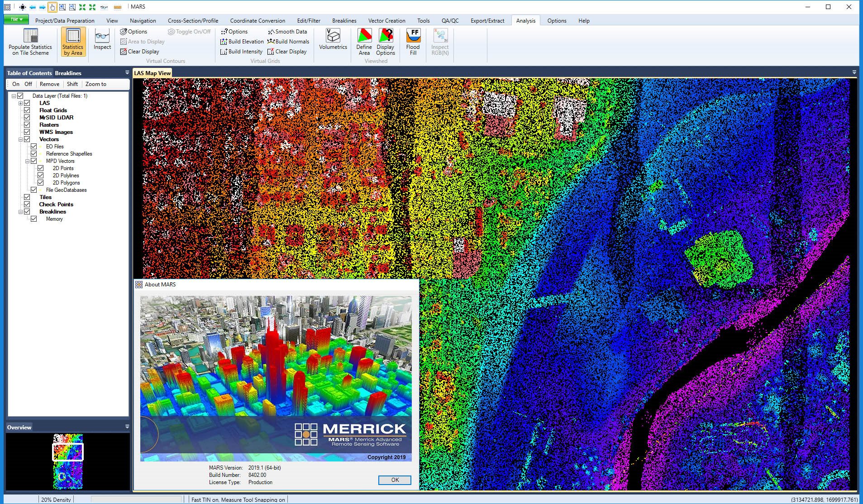Click Build Normals in Virtual Grids
The width and height of the screenshot is (863, 504).
(288, 42)
